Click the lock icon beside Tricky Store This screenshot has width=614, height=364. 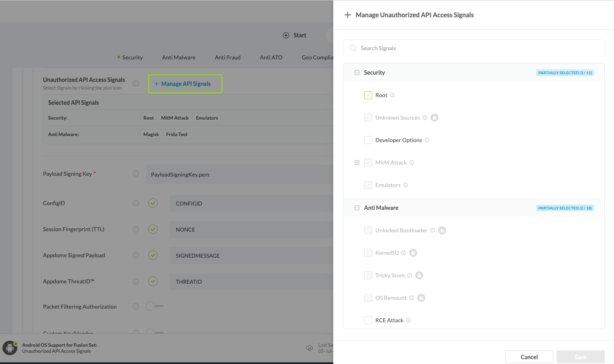point(419,275)
